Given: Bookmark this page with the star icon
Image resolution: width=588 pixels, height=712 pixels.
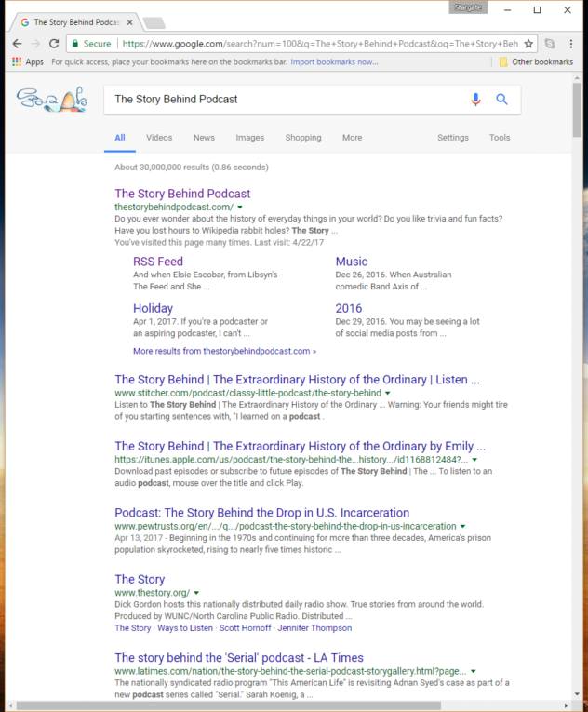Looking at the screenshot, I should pos(528,44).
